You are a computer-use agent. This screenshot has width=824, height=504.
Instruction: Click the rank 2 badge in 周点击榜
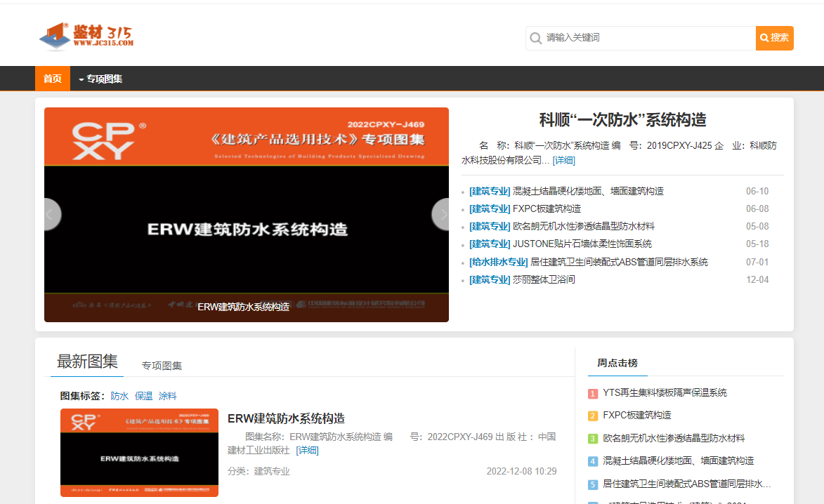coord(593,416)
